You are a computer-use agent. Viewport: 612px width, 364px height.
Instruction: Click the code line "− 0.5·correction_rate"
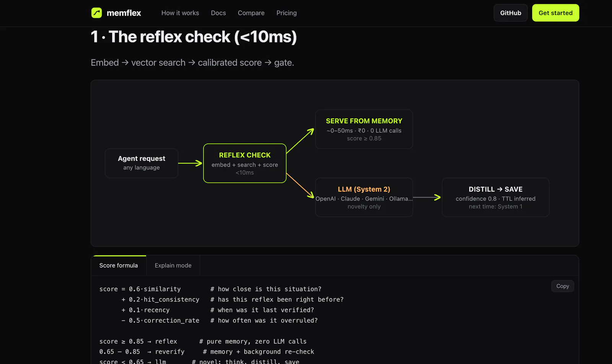click(x=160, y=320)
